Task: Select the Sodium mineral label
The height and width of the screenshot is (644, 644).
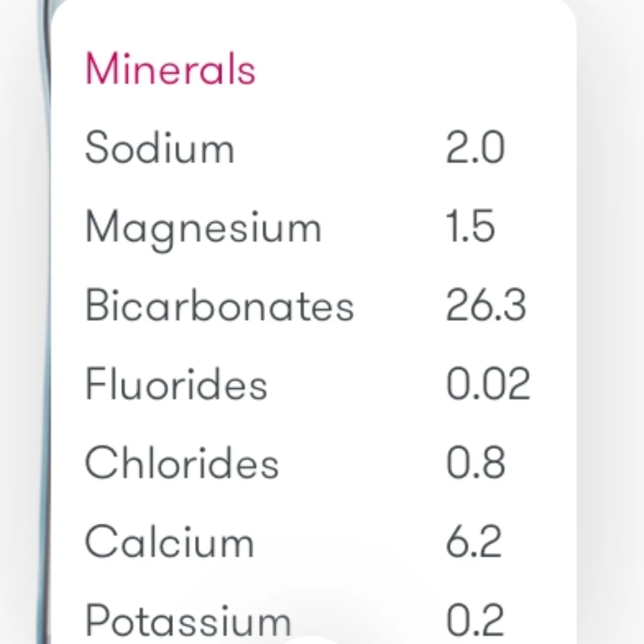Action: (x=160, y=148)
